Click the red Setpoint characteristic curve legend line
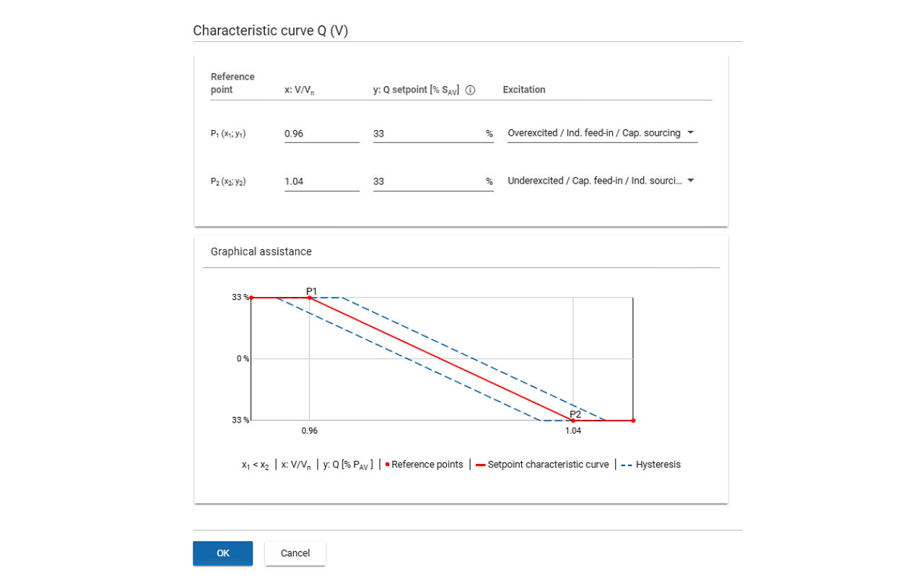The image size is (924, 578). tap(480, 465)
